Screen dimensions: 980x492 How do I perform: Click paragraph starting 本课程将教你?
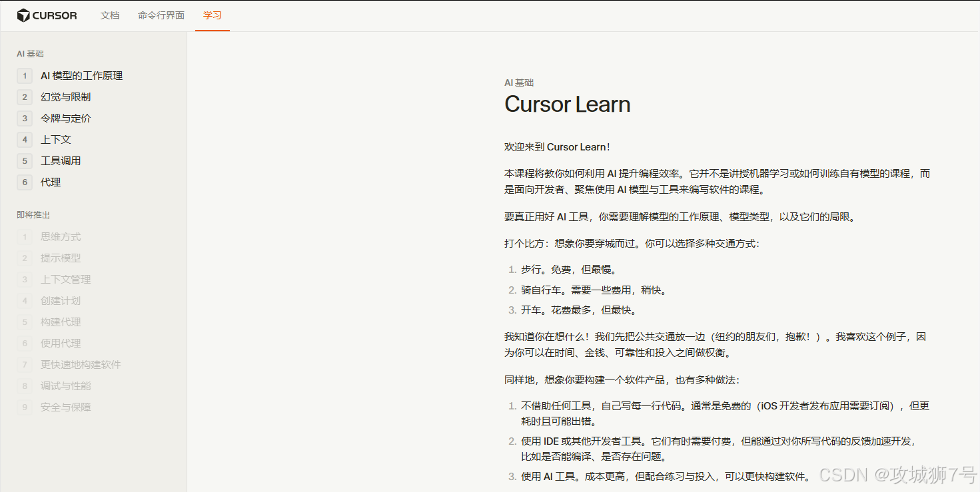point(718,181)
